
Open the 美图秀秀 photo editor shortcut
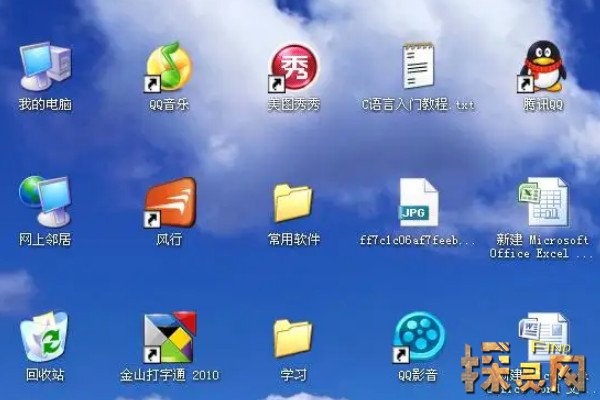292,66
